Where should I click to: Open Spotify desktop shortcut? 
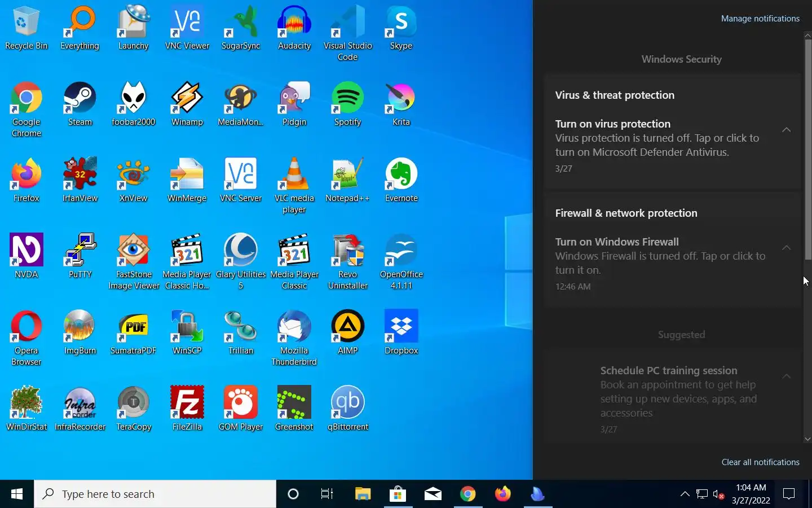click(x=347, y=104)
